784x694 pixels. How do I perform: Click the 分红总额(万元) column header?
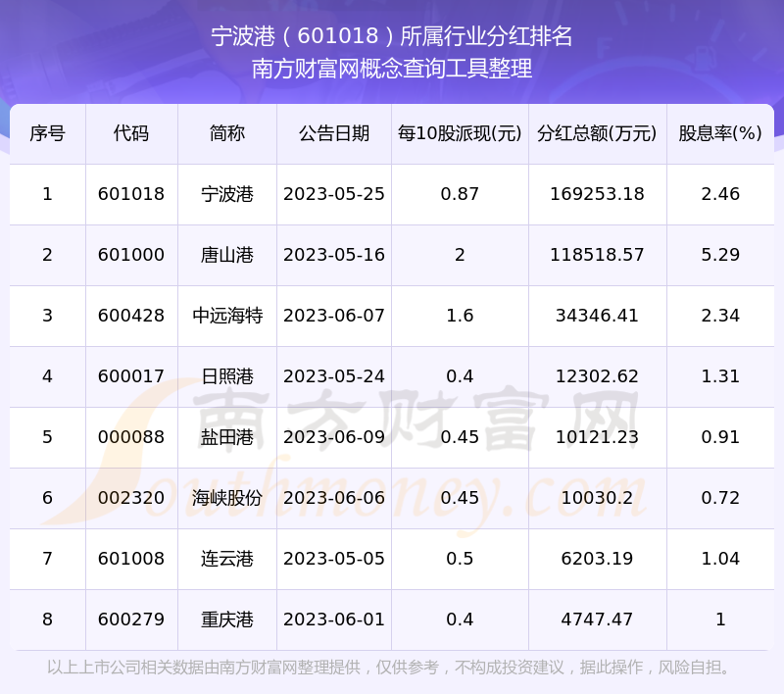point(597,133)
